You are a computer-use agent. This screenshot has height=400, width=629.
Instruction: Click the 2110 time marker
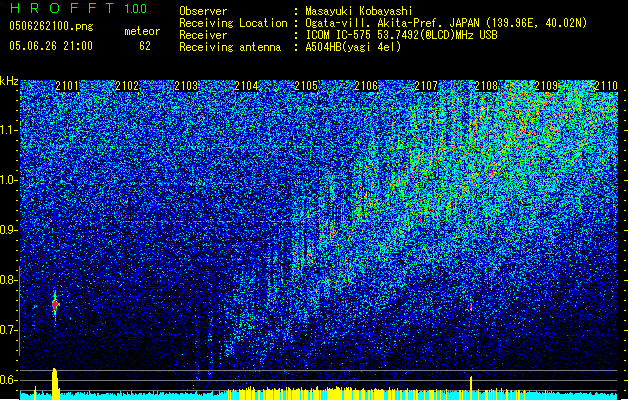coord(606,86)
